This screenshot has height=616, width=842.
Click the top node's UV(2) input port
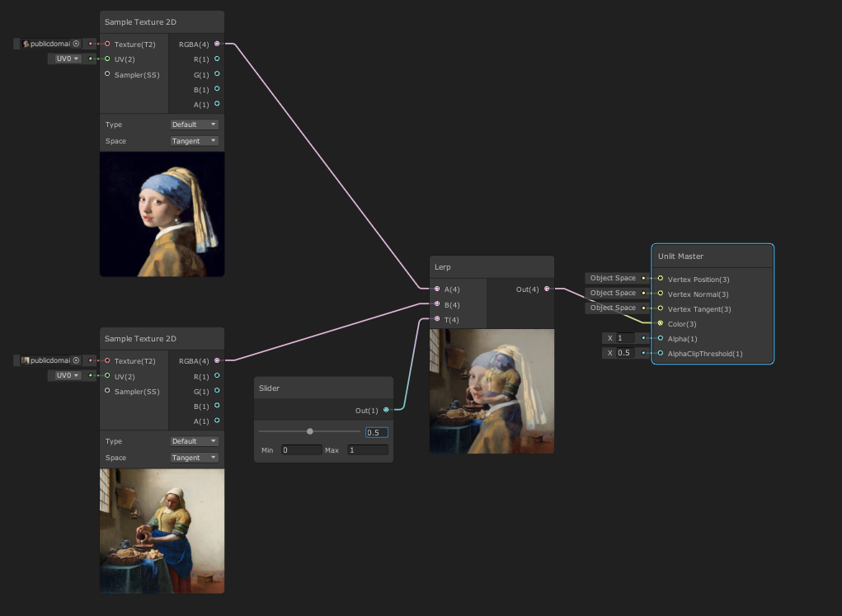click(107, 59)
